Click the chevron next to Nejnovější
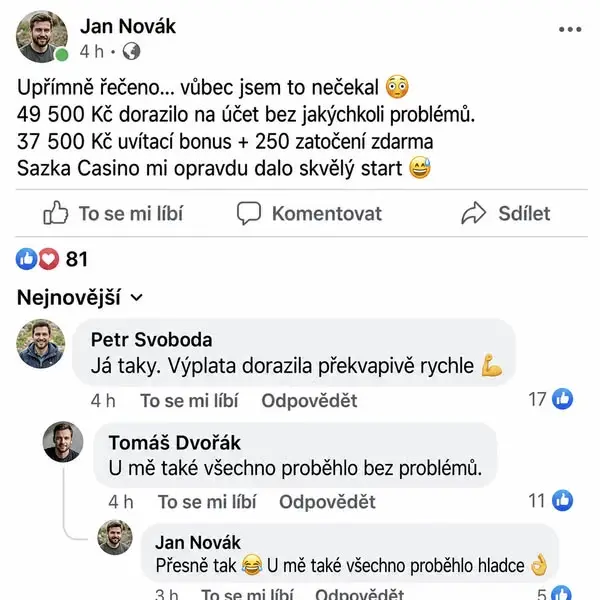The width and height of the screenshot is (600, 600). tap(137, 298)
